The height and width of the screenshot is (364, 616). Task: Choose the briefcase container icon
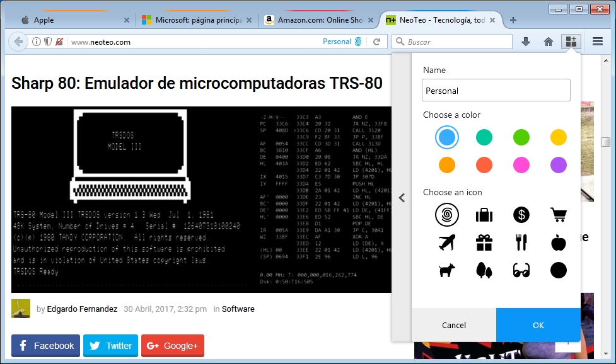click(x=484, y=215)
